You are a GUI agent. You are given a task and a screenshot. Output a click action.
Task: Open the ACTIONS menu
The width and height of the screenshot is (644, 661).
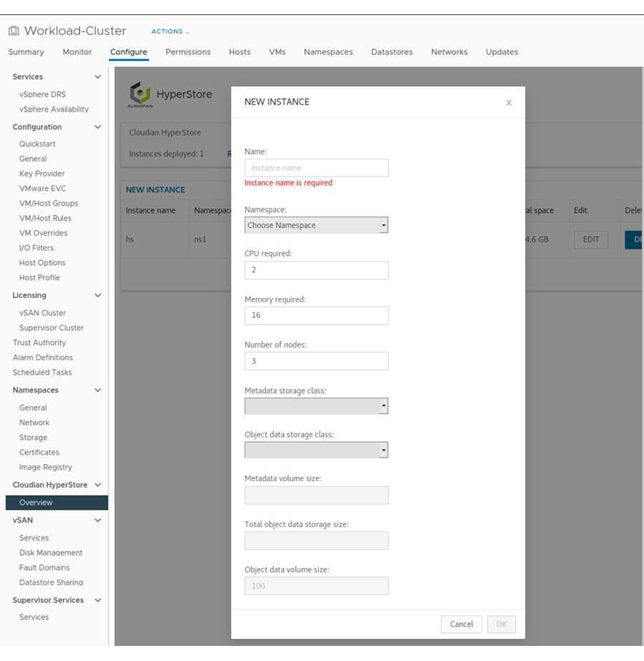[x=170, y=32]
